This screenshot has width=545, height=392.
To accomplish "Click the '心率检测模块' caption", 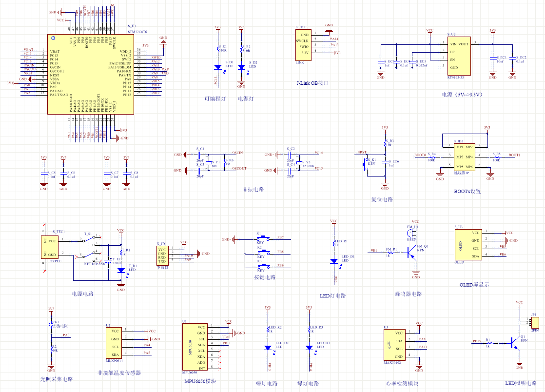I will tap(402, 384).
